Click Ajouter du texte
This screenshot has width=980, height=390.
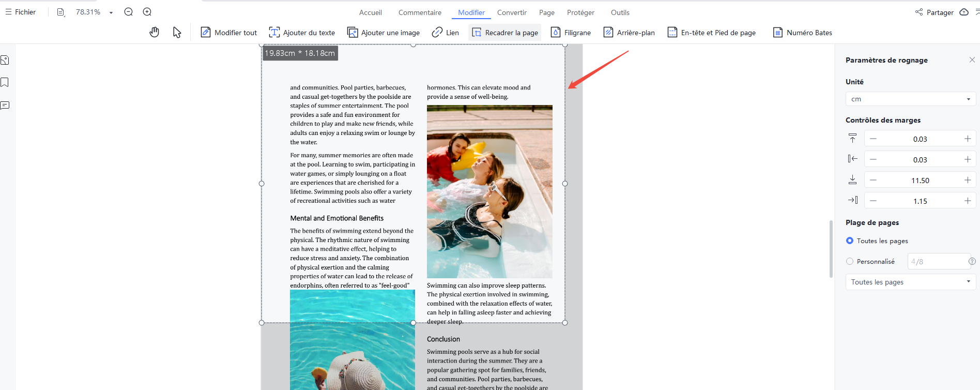(302, 33)
